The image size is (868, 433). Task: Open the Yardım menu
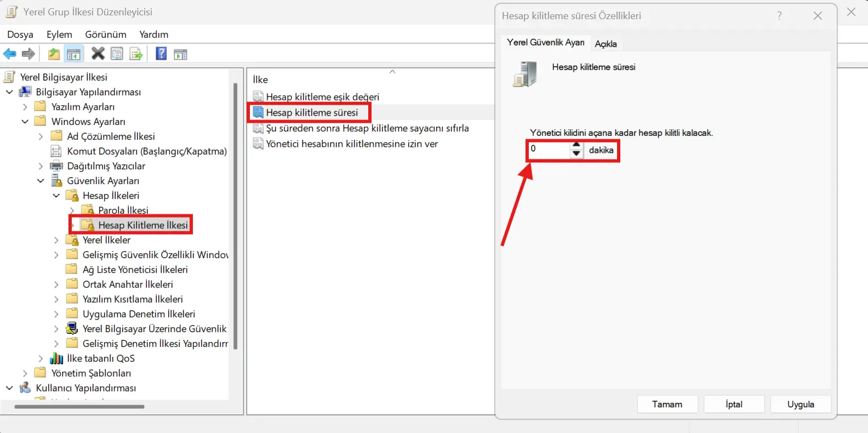tap(153, 34)
